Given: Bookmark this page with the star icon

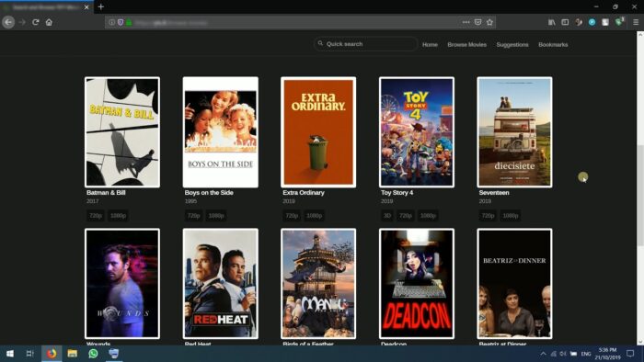Looking at the screenshot, I should click(489, 22).
